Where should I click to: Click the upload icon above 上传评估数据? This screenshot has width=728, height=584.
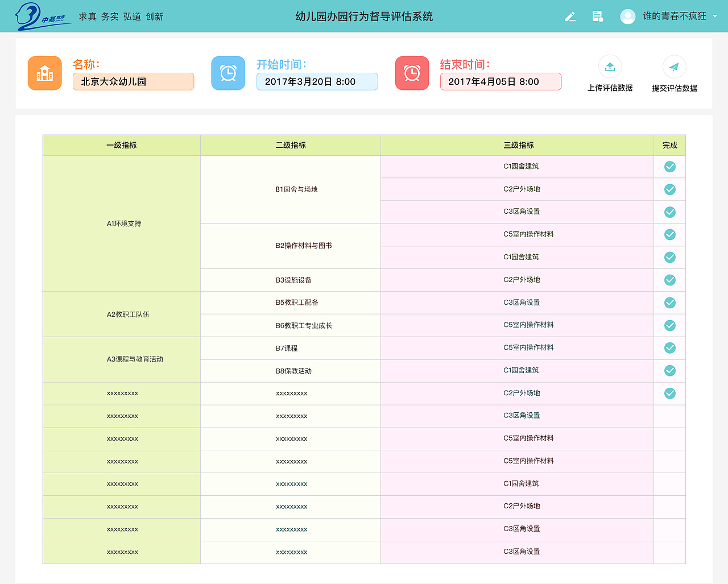[x=610, y=66]
